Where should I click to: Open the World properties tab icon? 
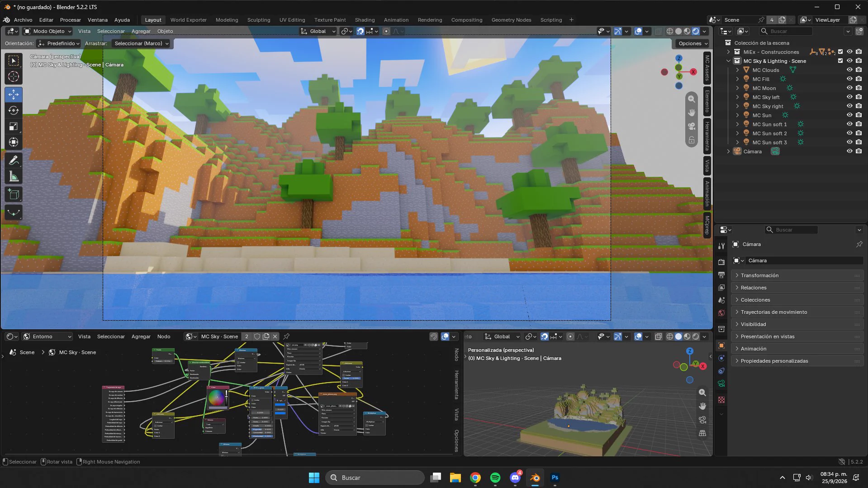[721, 313]
